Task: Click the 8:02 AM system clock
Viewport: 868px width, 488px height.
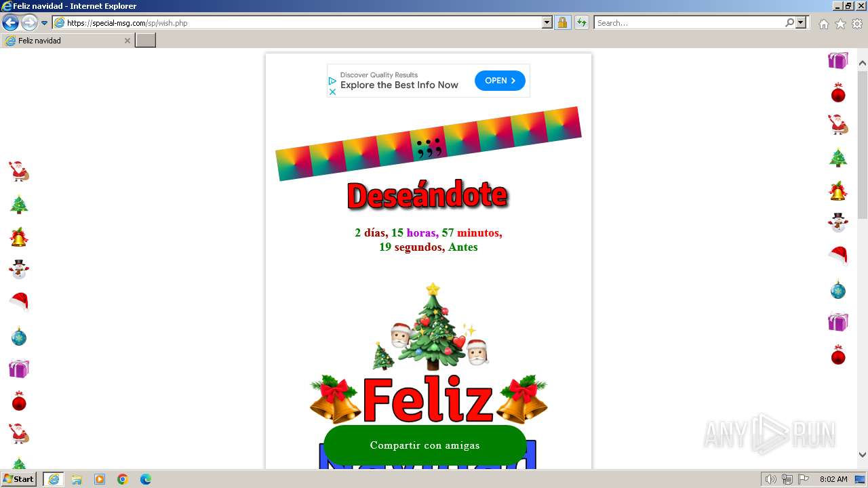Action: click(833, 479)
